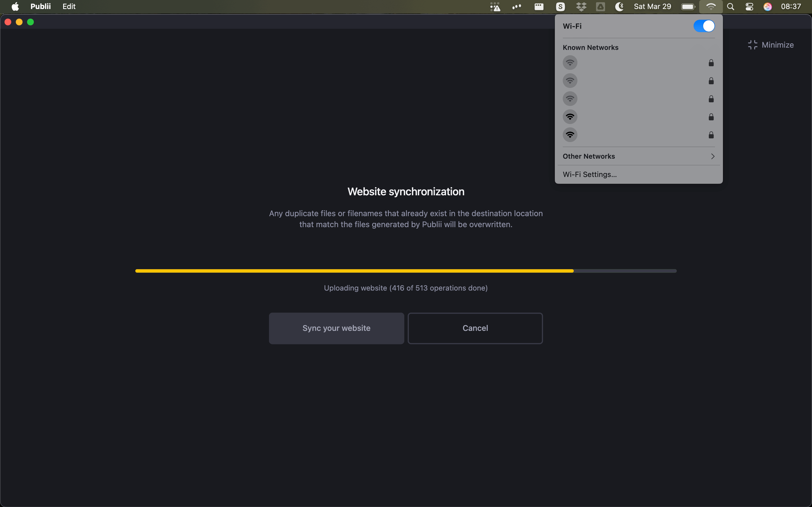Open Wi-Fi Settings…
Screen dimensions: 812x507
point(639,174)
